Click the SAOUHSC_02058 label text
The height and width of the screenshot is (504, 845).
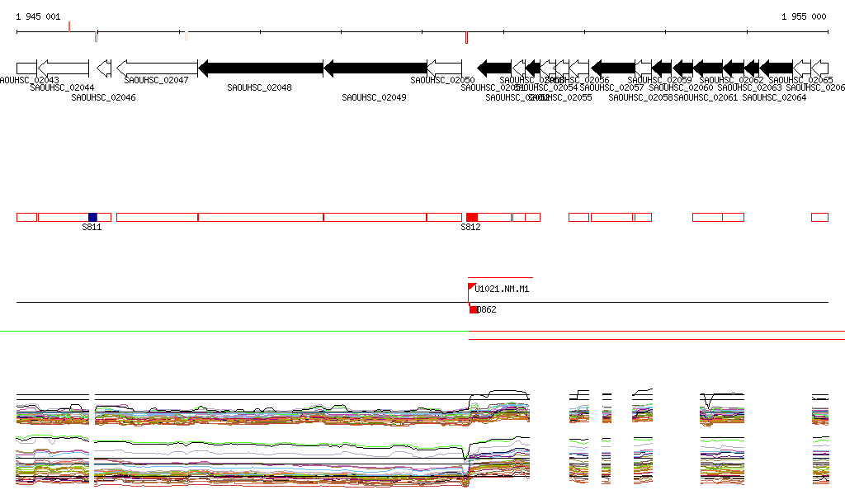pos(640,97)
